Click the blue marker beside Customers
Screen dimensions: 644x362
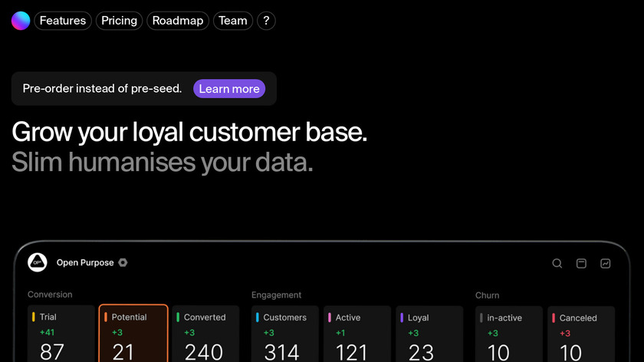[257, 318]
